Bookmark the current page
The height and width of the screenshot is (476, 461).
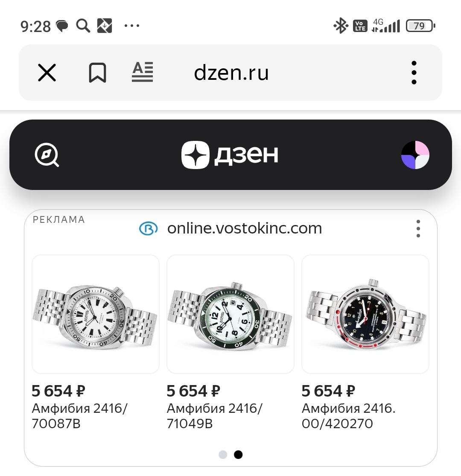pyautogui.click(x=97, y=73)
